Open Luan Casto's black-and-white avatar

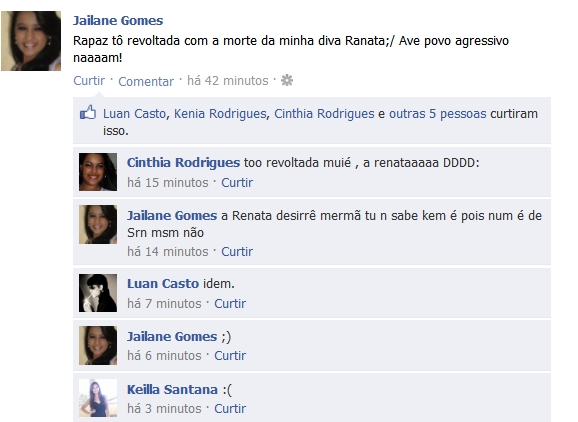[x=98, y=293]
